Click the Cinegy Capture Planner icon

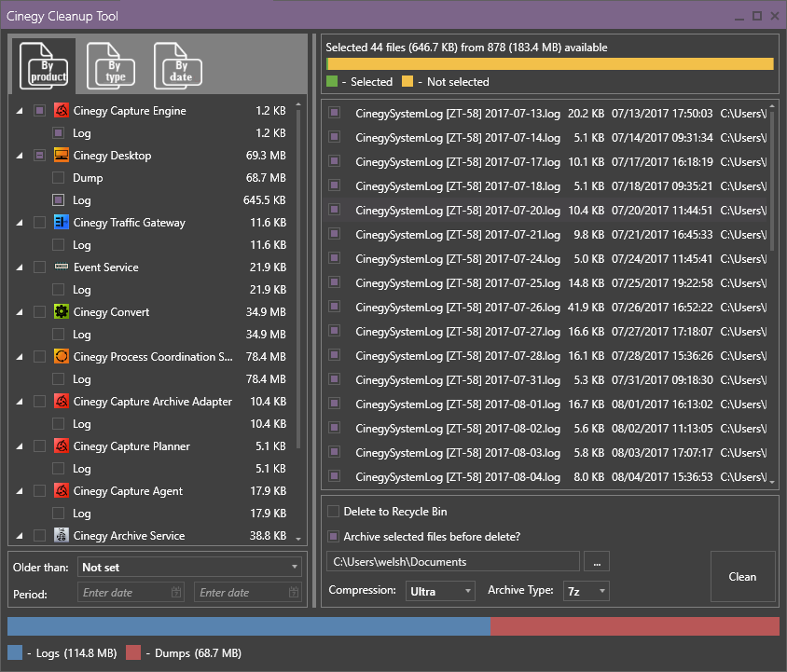point(62,446)
